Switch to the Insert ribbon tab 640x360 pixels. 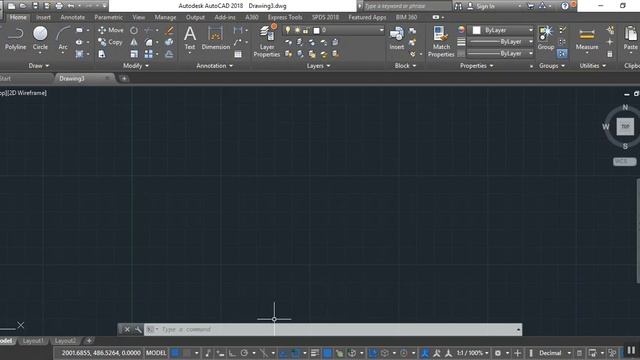tap(43, 17)
